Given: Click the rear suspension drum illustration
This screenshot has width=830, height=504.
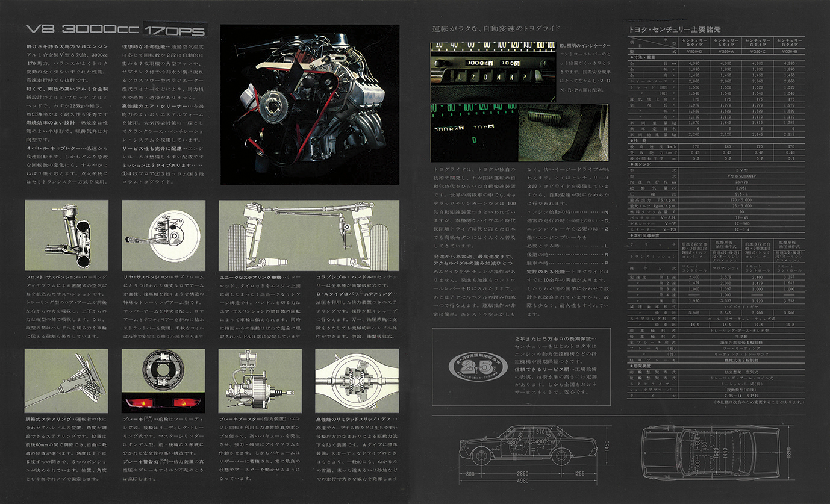Looking at the screenshot, I should pyautogui.click(x=163, y=235).
